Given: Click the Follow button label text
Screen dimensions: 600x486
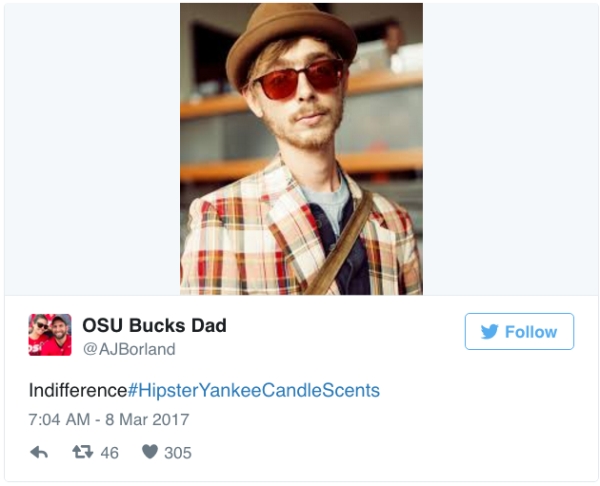Looking at the screenshot, I should 531,332.
